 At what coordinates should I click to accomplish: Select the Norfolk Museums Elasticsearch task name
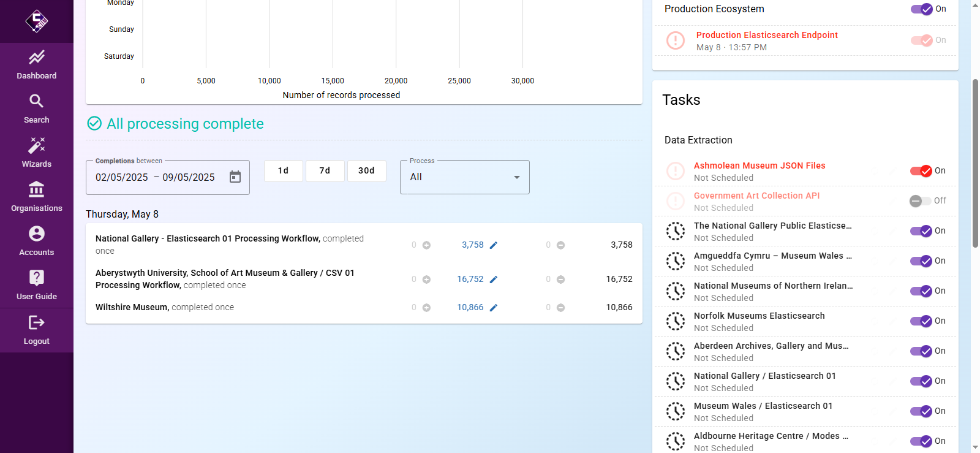[x=759, y=316]
